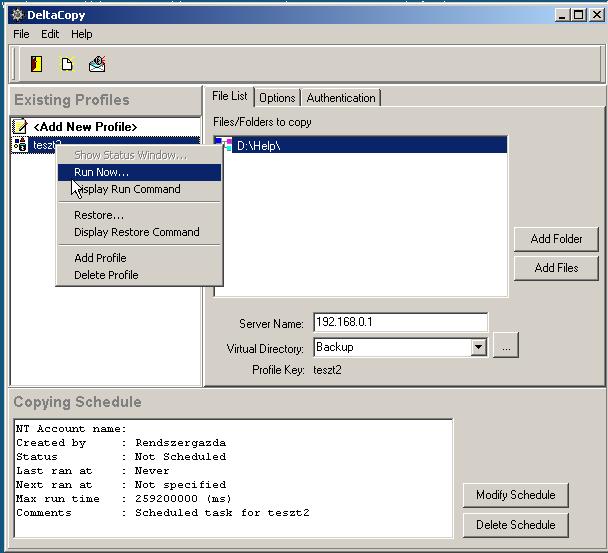608x553 pixels.
Task: Click the Profile Key value teszt2
Action: 327,370
